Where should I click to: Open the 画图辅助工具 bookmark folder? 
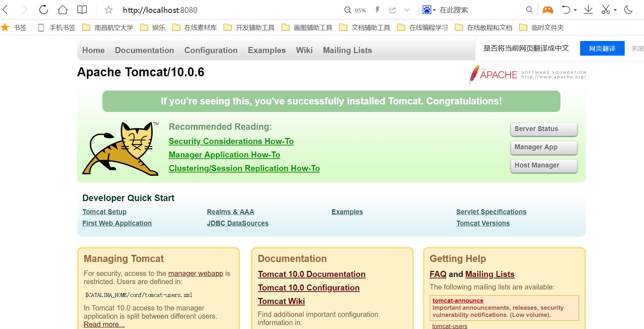[x=307, y=27]
